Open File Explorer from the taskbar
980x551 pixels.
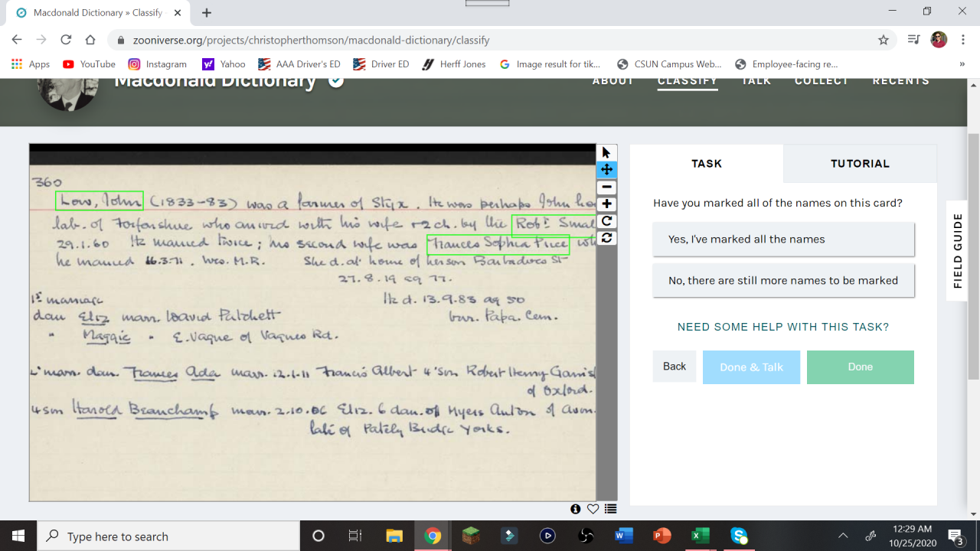(394, 536)
